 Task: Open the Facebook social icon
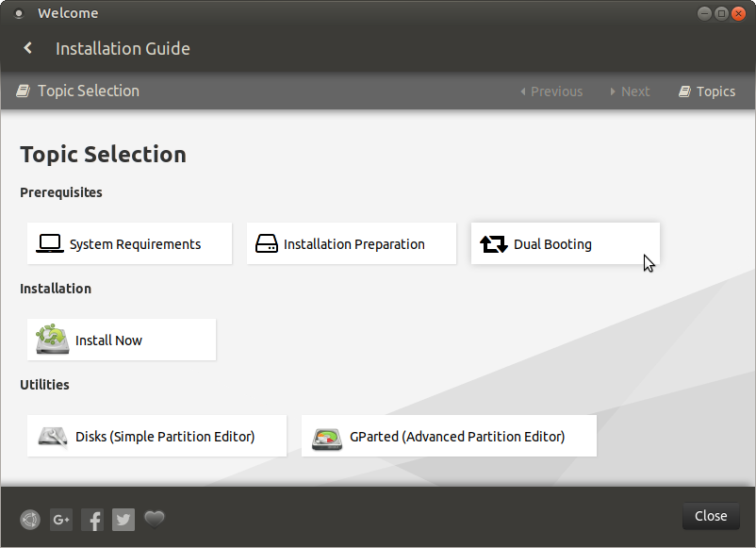(92, 520)
